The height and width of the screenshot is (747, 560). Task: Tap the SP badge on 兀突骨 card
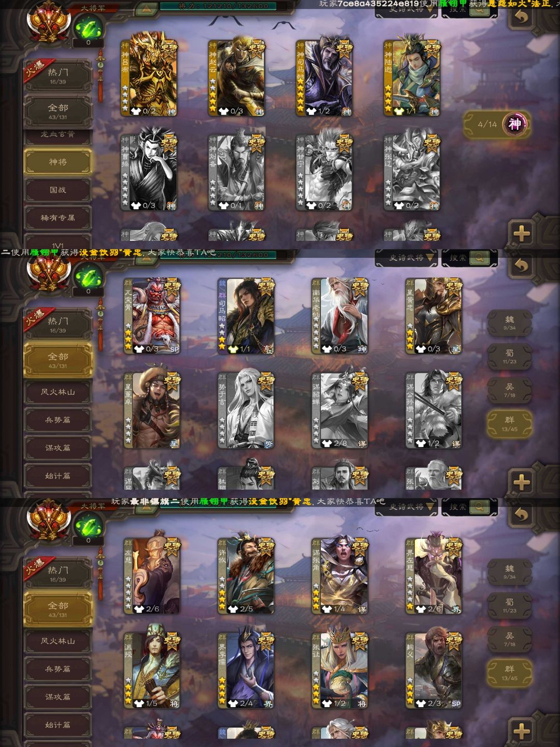pyautogui.click(x=174, y=349)
